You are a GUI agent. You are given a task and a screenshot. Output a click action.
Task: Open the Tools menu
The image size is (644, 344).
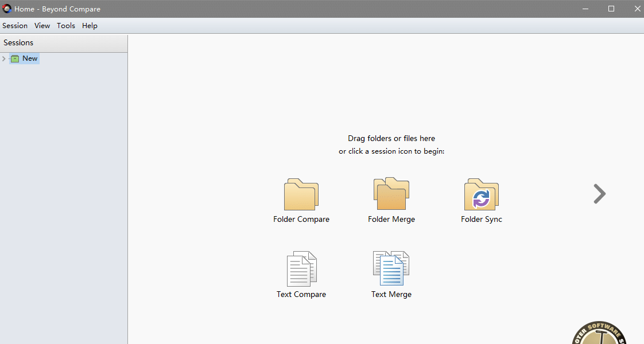click(66, 26)
